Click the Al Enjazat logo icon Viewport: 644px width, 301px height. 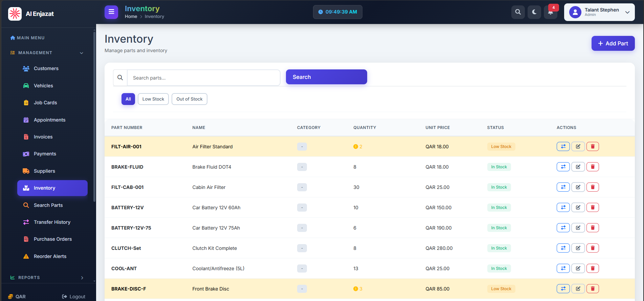(15, 14)
